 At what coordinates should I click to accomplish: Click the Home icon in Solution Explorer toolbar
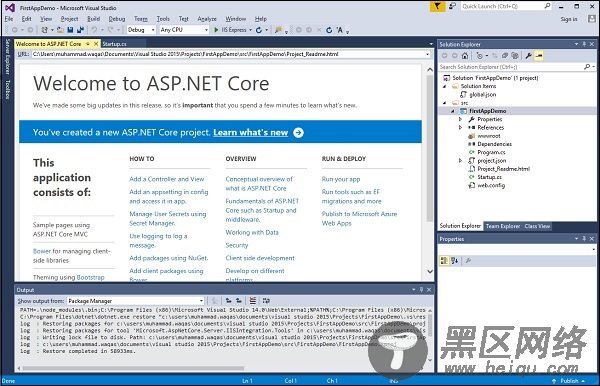[465, 56]
